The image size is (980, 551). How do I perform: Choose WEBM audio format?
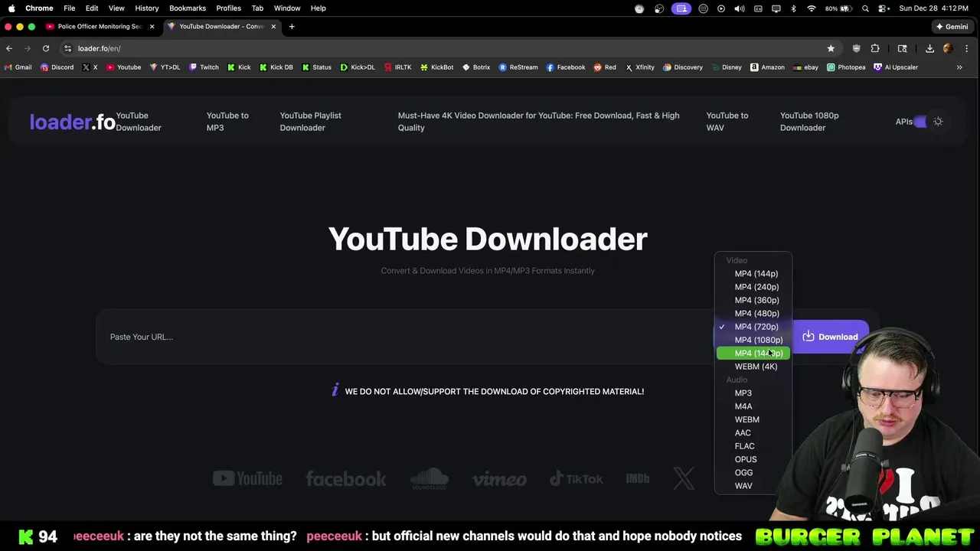753,419
